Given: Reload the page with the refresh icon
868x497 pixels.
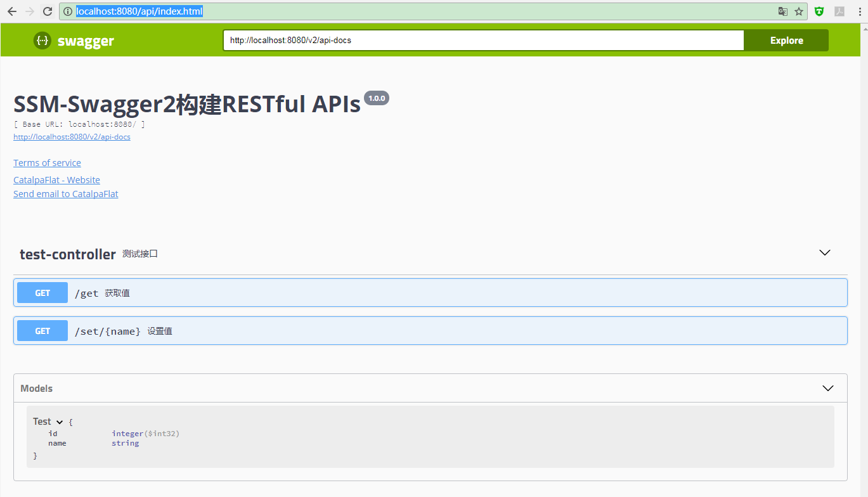Looking at the screenshot, I should [x=48, y=11].
